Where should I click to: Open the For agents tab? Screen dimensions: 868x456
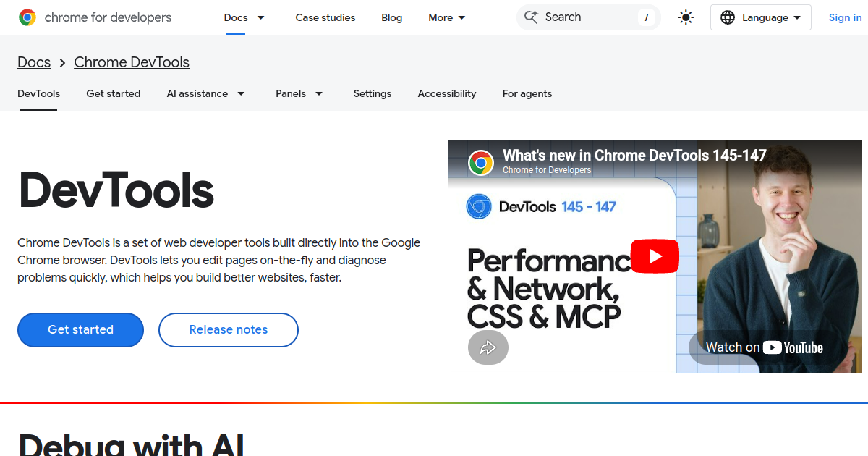[527, 93]
